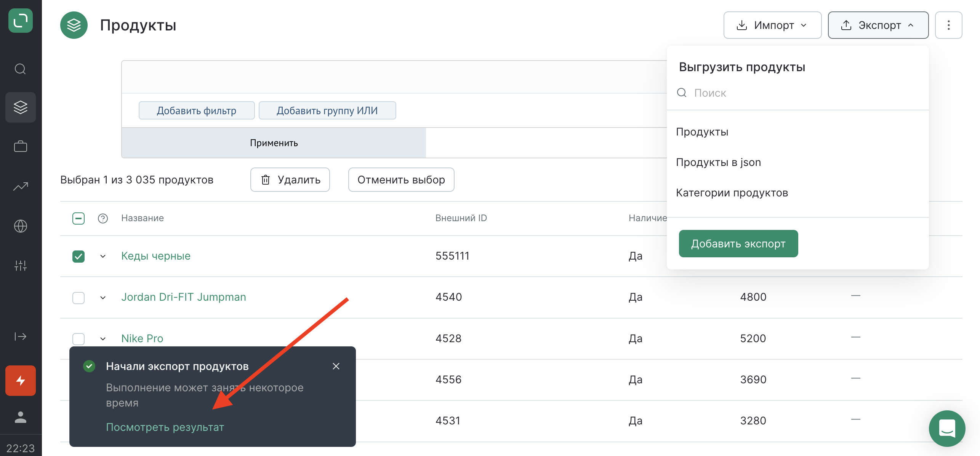Close the export started notification
The width and height of the screenshot is (980, 456).
[x=336, y=366]
